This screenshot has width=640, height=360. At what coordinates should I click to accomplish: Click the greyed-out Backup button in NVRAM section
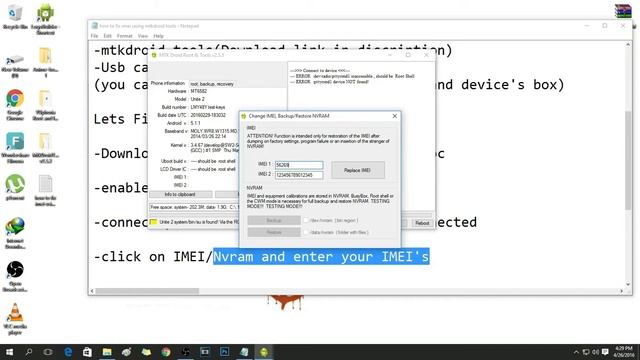click(274, 220)
